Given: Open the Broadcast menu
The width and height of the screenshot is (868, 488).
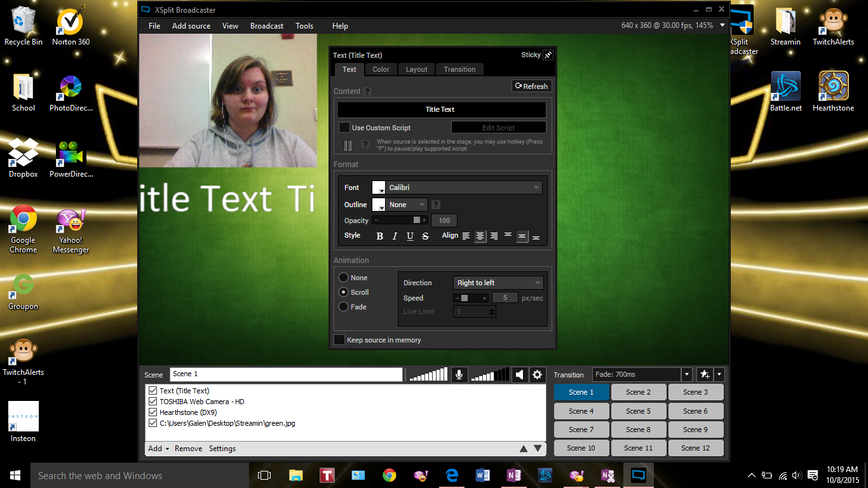Looking at the screenshot, I should (x=266, y=26).
